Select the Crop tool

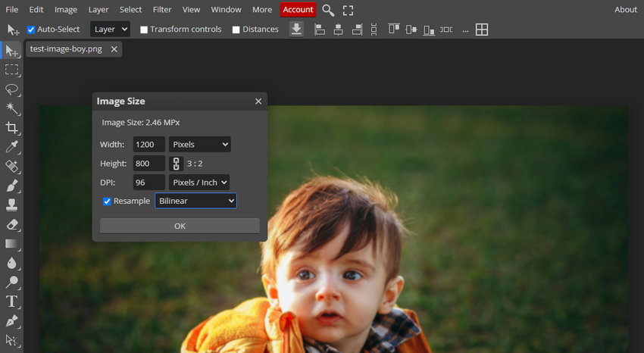click(11, 128)
